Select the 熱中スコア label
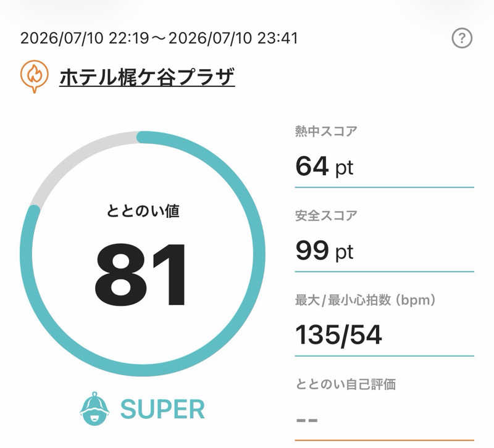The width and height of the screenshot is (494, 448). 326,131
